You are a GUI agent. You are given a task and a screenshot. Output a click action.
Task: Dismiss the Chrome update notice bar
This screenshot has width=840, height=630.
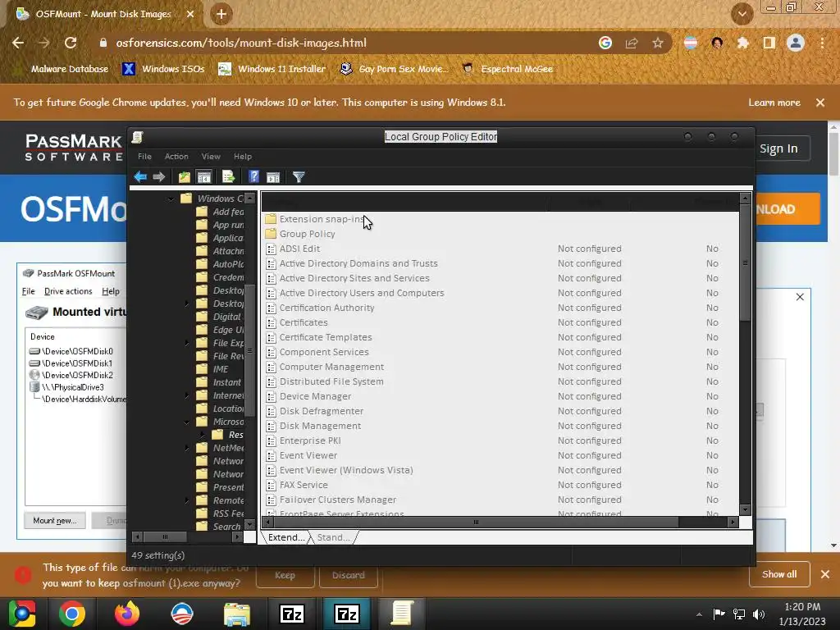(820, 103)
